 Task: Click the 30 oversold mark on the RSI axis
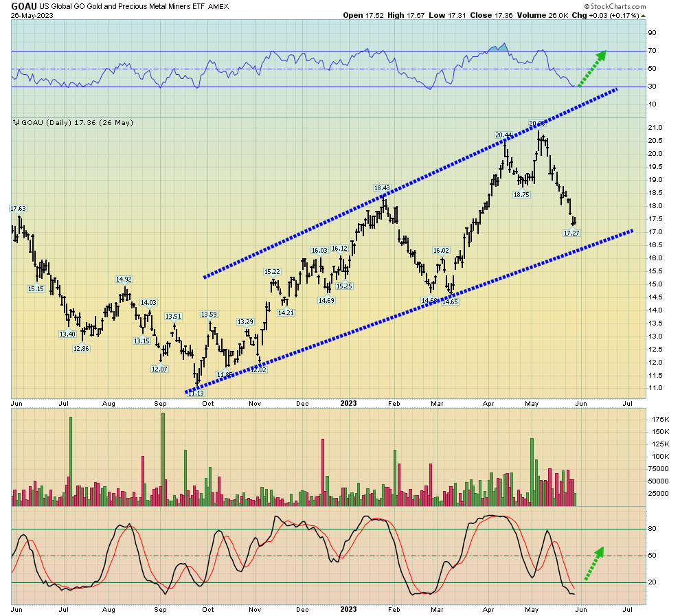click(652, 87)
